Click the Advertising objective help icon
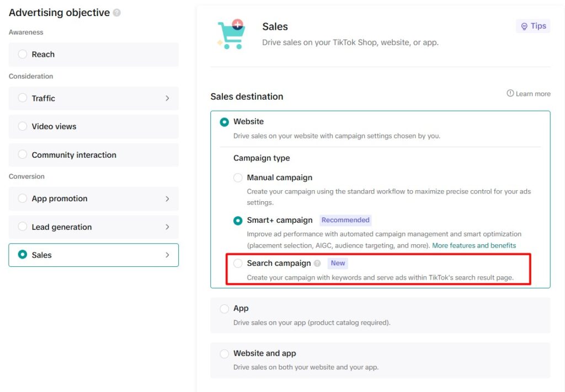This screenshot has height=392, width=565. [x=117, y=13]
